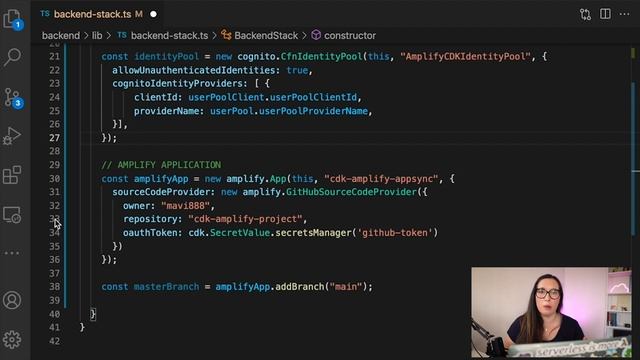Click line number 38 in gutter
Screen dimensions: 640x360
[x=54, y=287]
